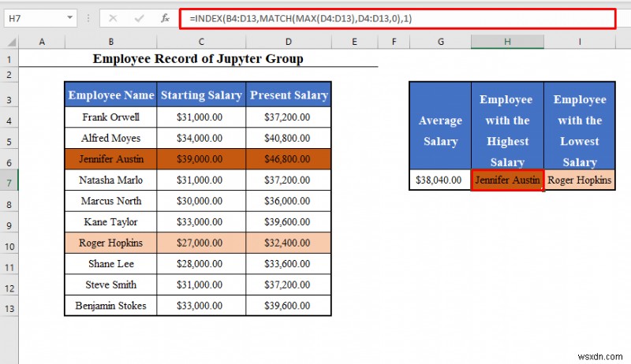Click present salary $40,800.00 cell

tap(289, 138)
